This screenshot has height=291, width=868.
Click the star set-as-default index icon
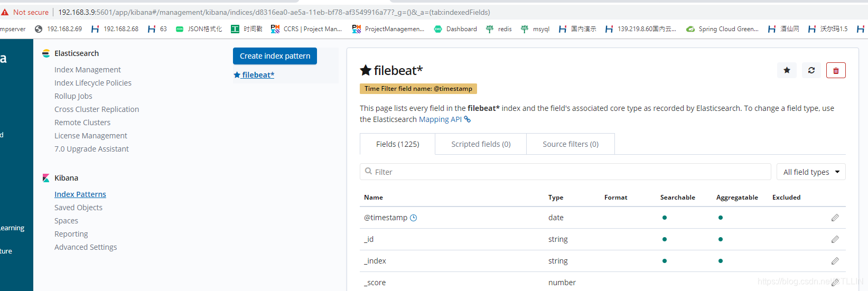pyautogui.click(x=787, y=70)
